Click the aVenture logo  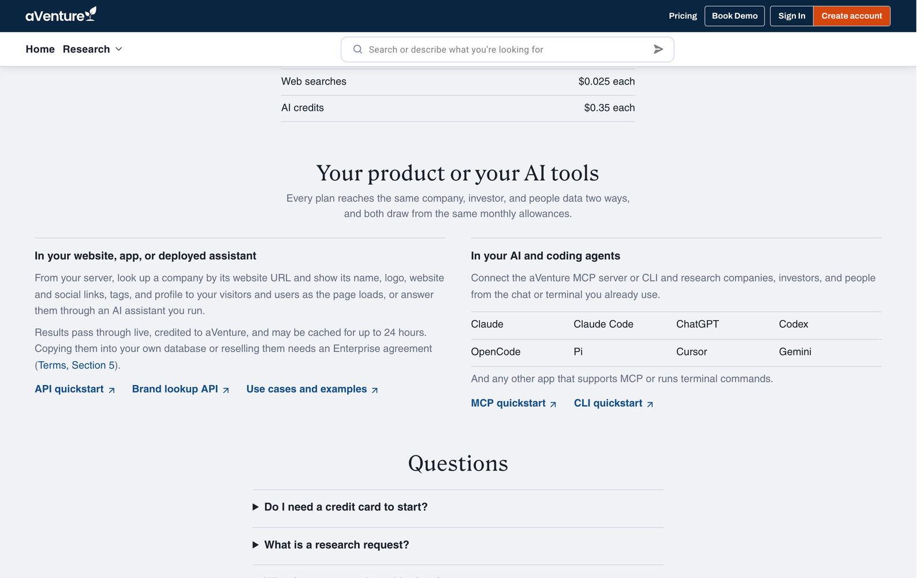(61, 15)
